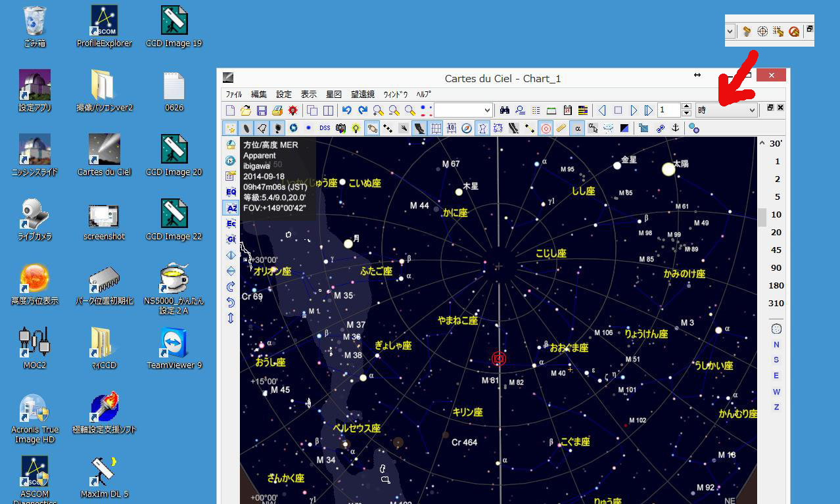Viewport: 840px width, 504px height.
Task: Start real-time animation with the double triangle
Action: coord(649,110)
